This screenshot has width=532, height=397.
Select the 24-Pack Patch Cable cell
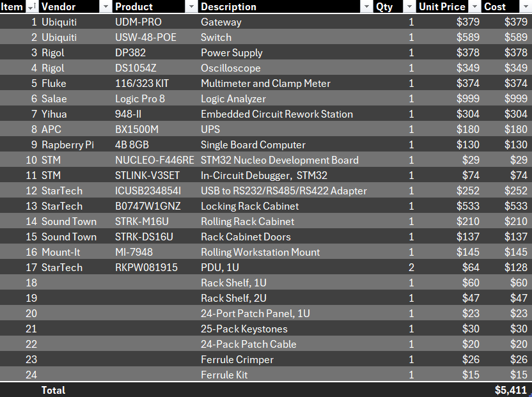[286, 345]
